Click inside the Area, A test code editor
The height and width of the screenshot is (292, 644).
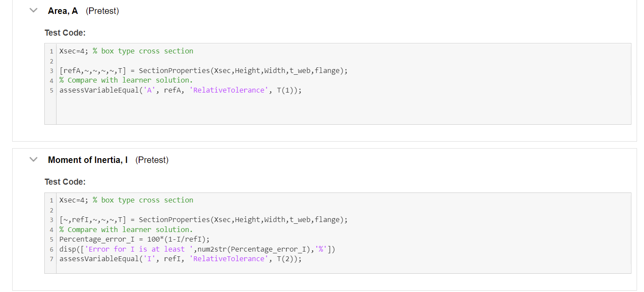coord(337,84)
